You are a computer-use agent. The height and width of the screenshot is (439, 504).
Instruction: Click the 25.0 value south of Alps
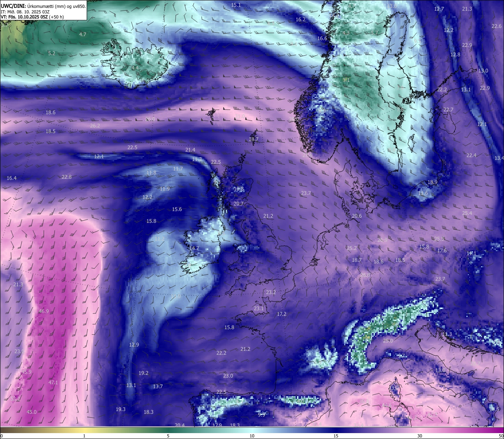click(388, 341)
